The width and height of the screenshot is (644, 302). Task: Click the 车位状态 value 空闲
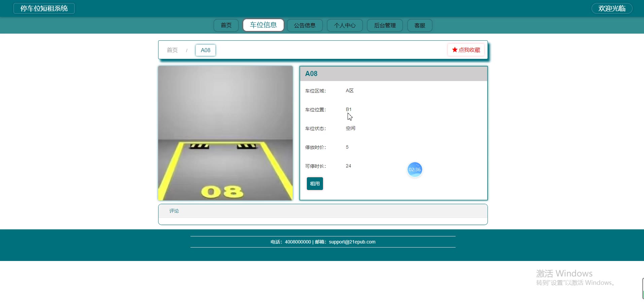pyautogui.click(x=351, y=128)
